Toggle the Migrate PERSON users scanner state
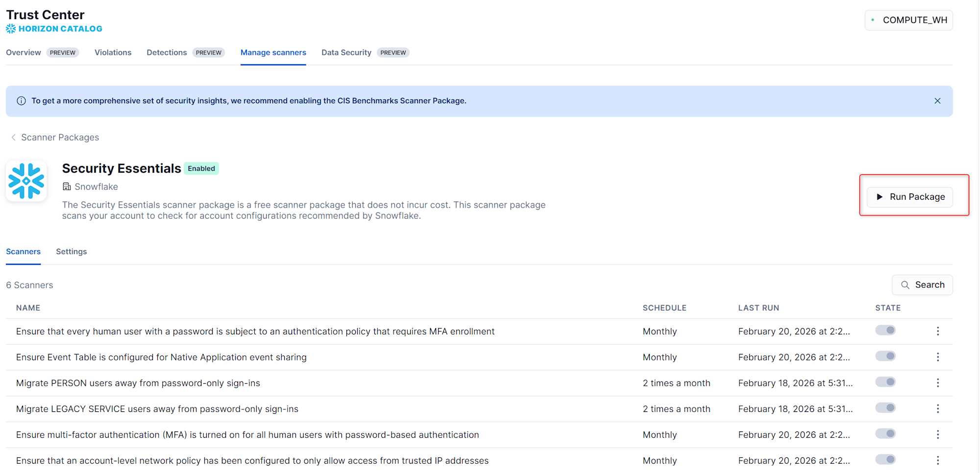 coord(885,382)
